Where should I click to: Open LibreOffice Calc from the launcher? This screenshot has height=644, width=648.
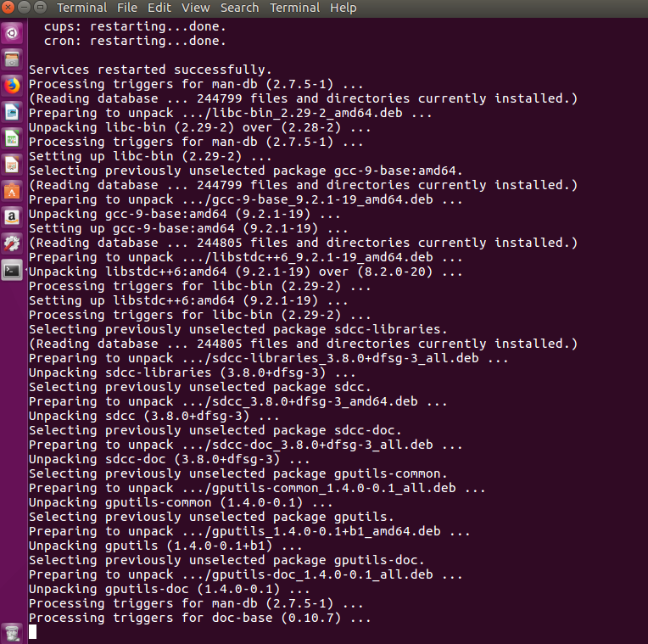12,139
